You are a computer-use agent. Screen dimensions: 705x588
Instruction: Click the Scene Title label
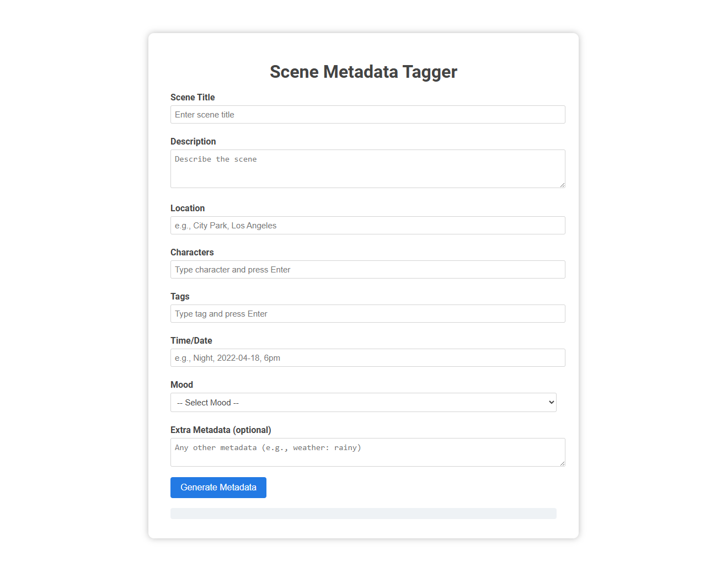tap(192, 97)
